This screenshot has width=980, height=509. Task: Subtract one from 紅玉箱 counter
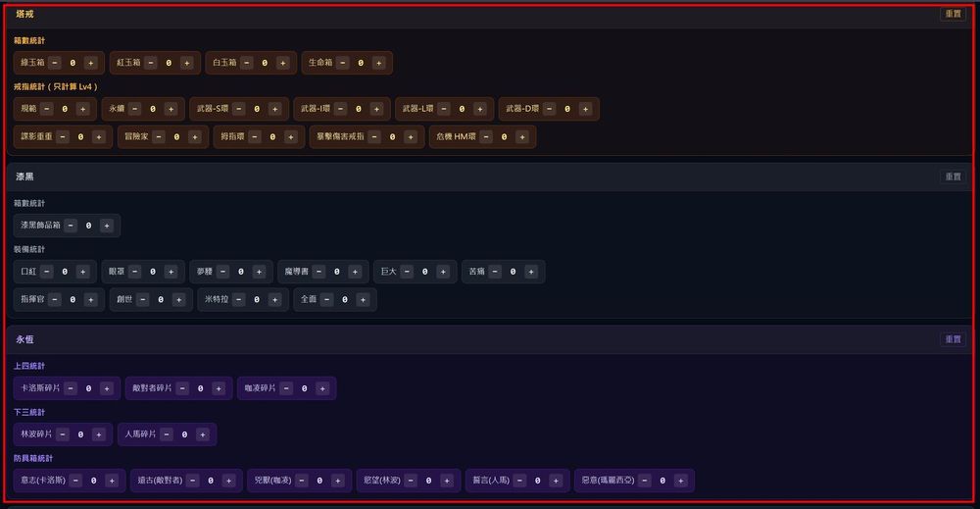(151, 63)
